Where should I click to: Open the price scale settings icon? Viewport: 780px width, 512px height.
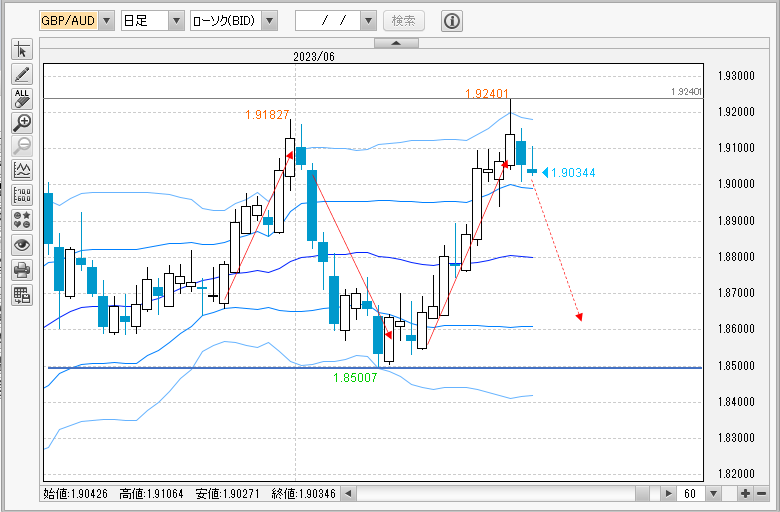click(x=22, y=196)
